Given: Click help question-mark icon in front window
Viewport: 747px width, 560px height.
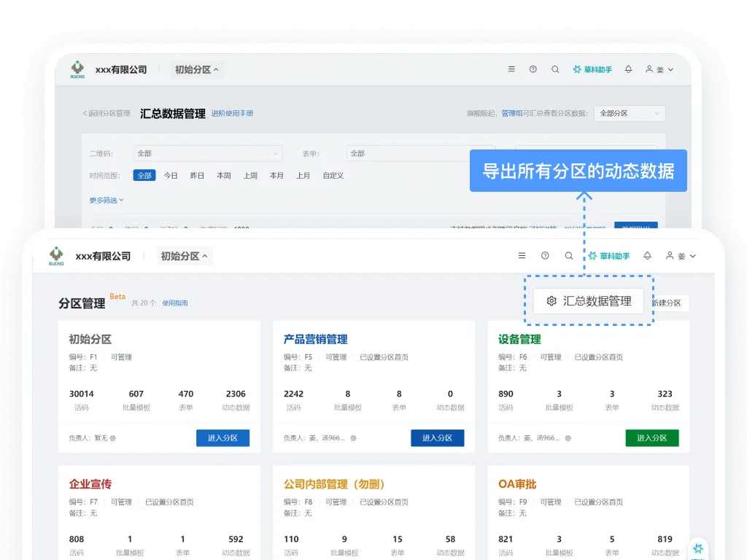Looking at the screenshot, I should point(545,256).
